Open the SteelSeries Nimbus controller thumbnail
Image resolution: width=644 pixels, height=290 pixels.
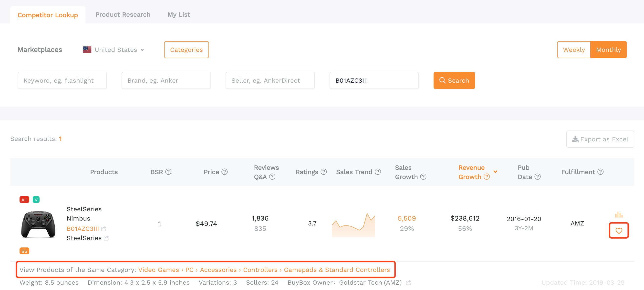click(x=38, y=224)
